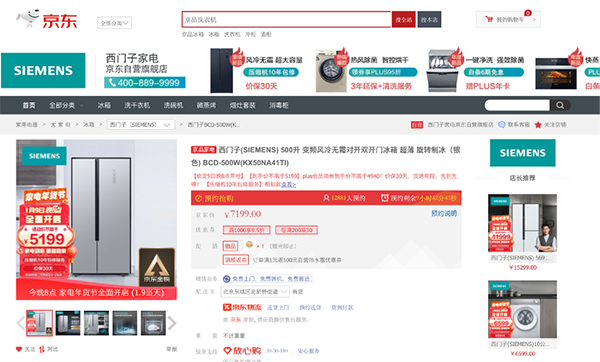This screenshot has height=362, width=600.
Task: Open the washing machine 热风除菌 banner promo
Action: (366, 71)
